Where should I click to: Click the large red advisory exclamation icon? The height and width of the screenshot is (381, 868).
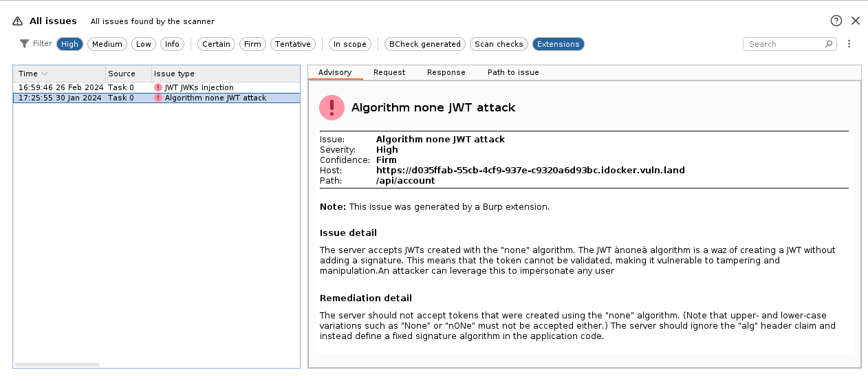[x=332, y=107]
